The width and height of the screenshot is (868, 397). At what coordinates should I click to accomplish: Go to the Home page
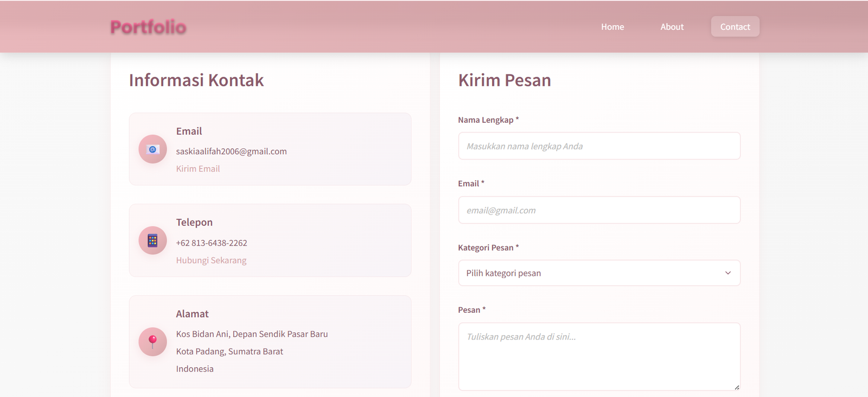612,27
